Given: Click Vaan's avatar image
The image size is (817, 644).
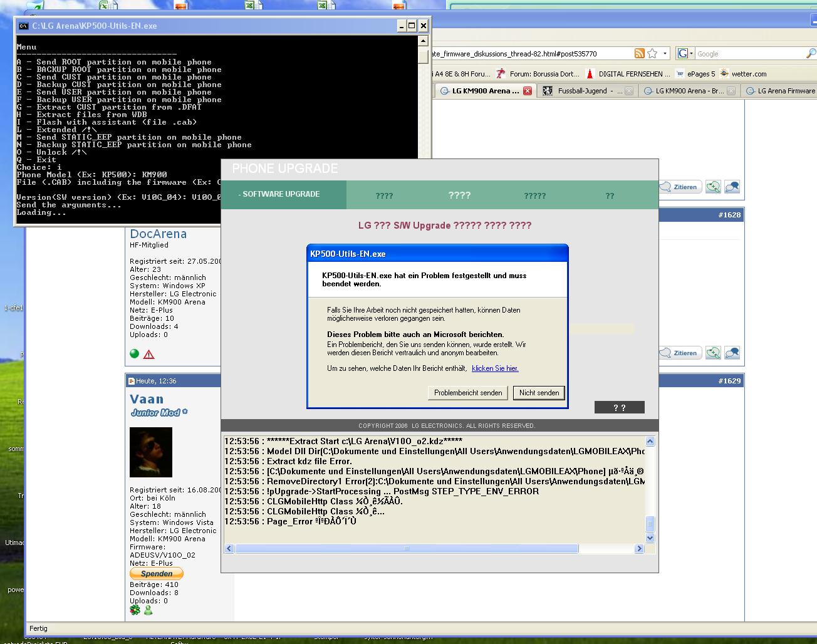Looking at the screenshot, I should (151, 452).
